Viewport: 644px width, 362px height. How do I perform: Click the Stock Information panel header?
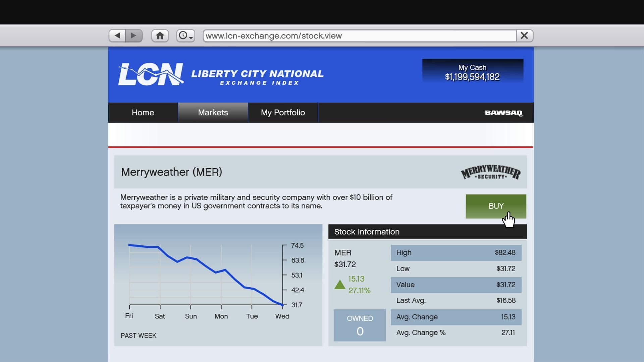[427, 232]
